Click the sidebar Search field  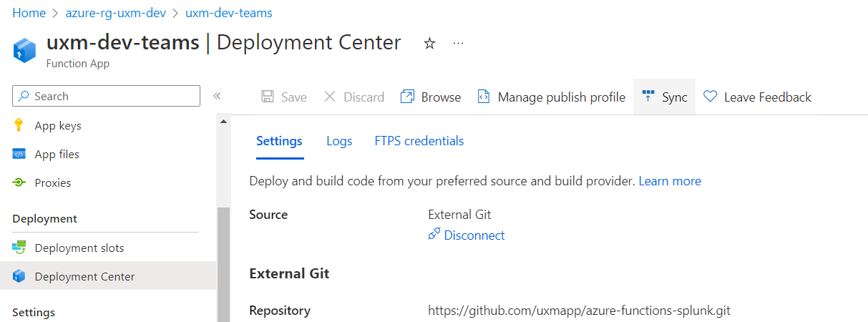(x=106, y=96)
